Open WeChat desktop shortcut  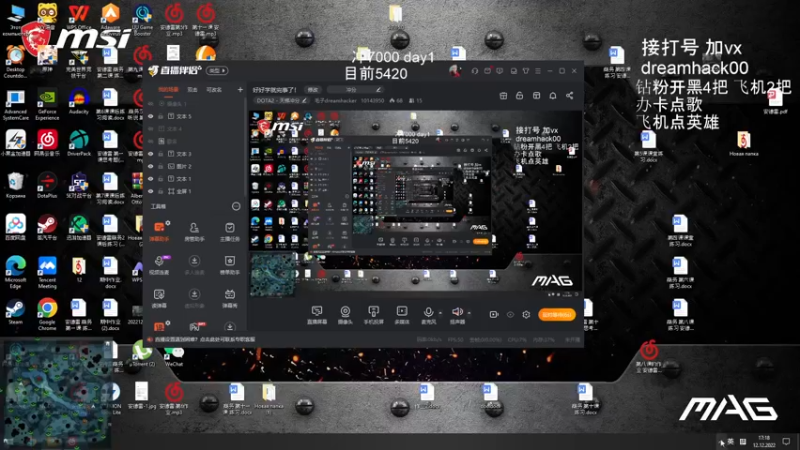(x=174, y=356)
